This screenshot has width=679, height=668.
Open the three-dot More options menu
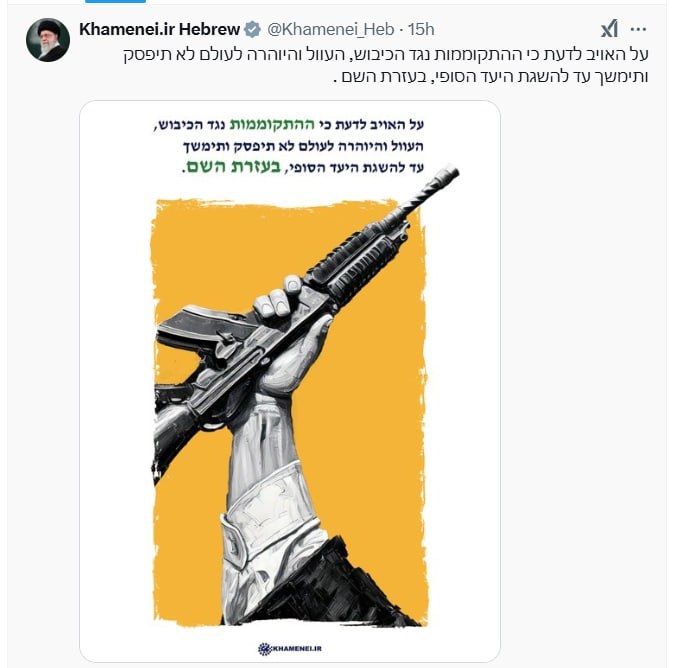pyautogui.click(x=639, y=29)
